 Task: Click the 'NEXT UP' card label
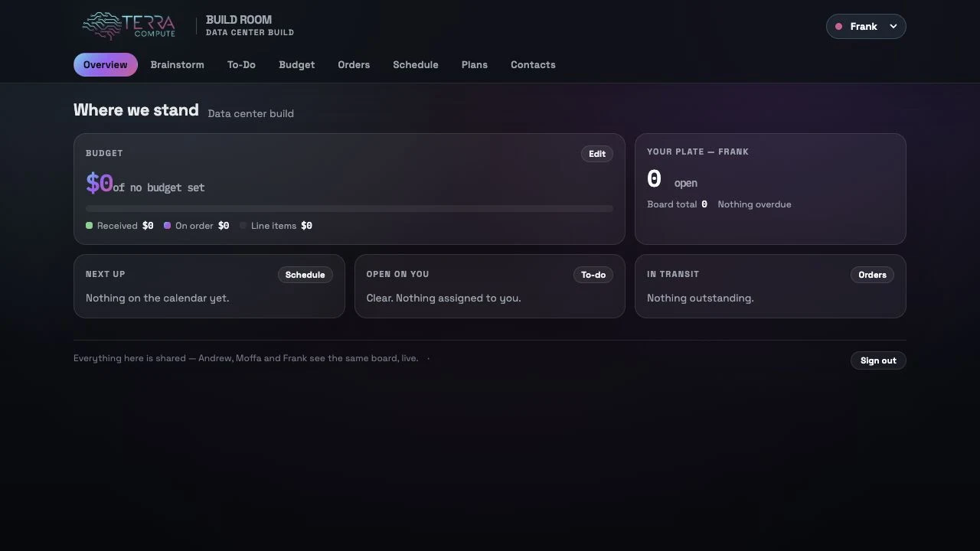(x=106, y=274)
